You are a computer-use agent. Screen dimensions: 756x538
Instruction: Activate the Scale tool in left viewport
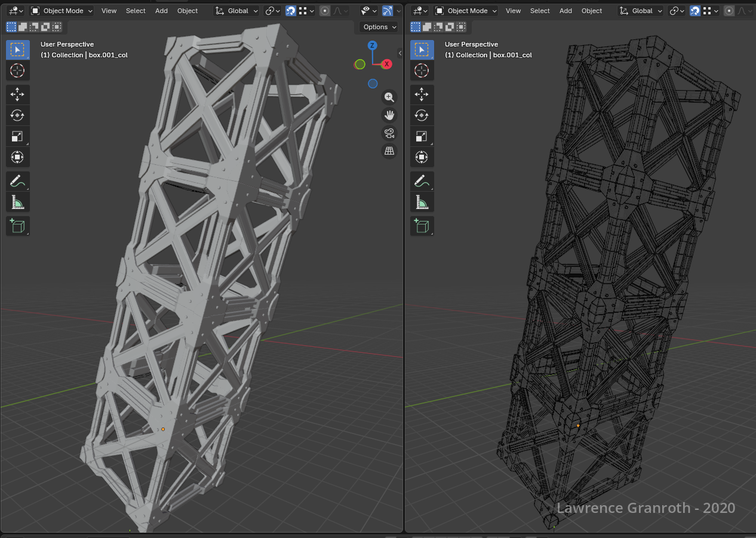coord(17,136)
